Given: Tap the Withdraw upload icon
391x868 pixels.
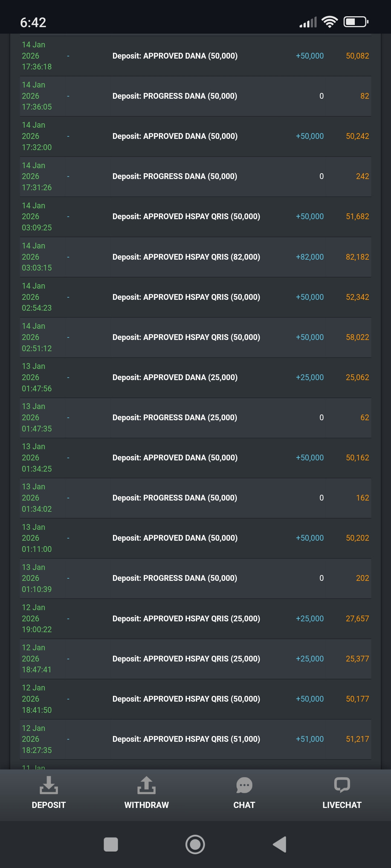Looking at the screenshot, I should [x=146, y=785].
